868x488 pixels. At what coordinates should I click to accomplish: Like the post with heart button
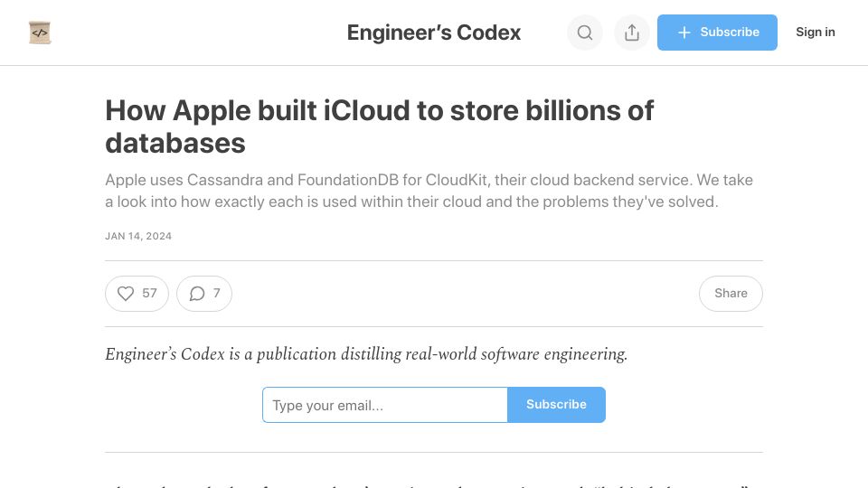(137, 293)
